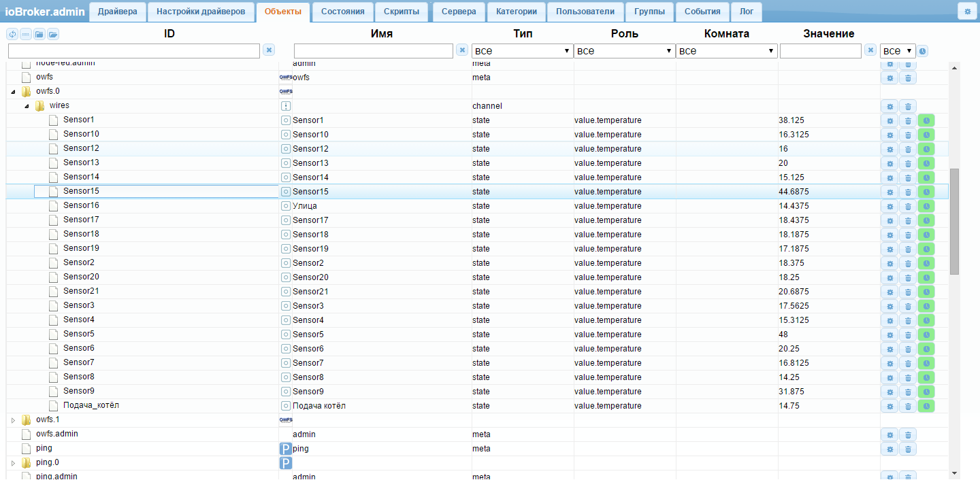Click inside the Значение filter input
980x497 pixels.
click(821, 51)
